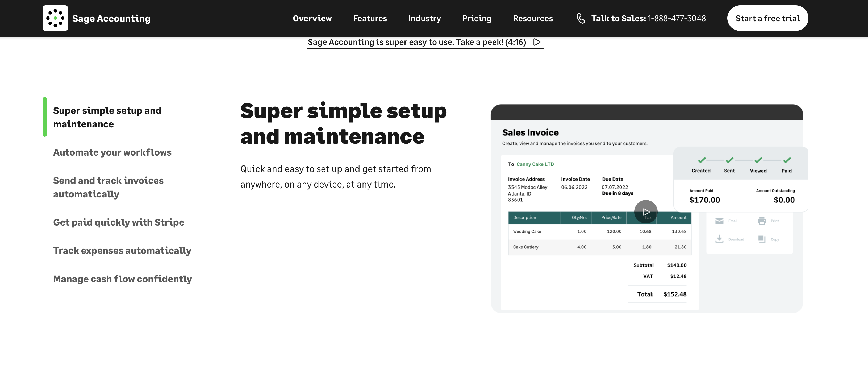
Task: Select Automate your workflows tab
Action: pos(112,152)
